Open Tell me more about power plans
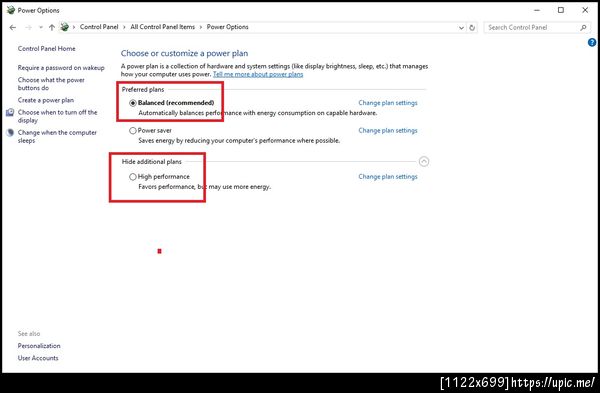600x393 pixels. tap(258, 74)
